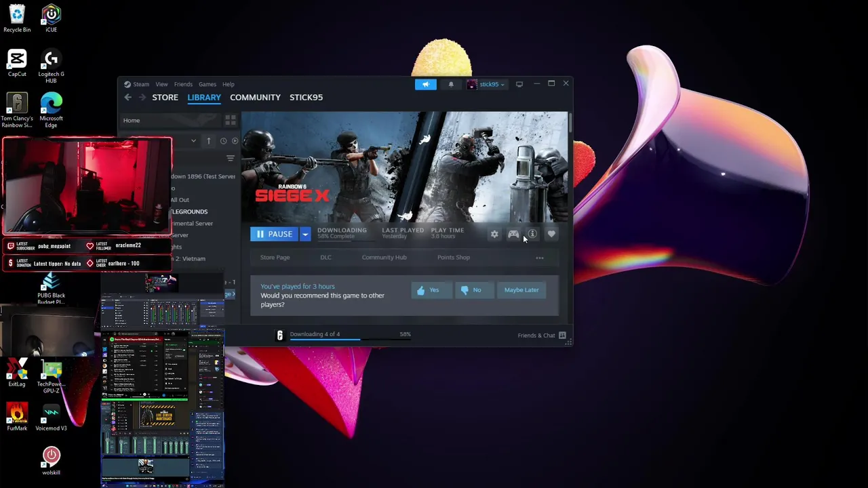This screenshot has width=868, height=488.
Task: Select the ExitLag desktop shortcut
Action: 17,373
